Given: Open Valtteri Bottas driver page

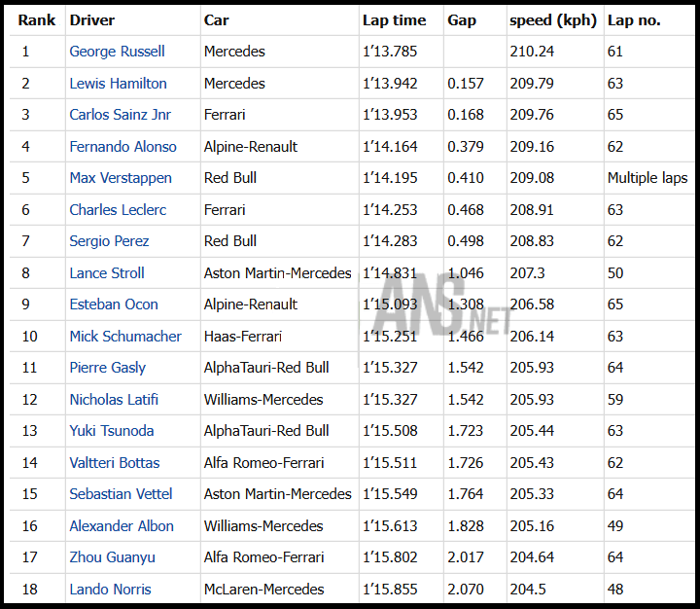Looking at the screenshot, I should tap(115, 462).
